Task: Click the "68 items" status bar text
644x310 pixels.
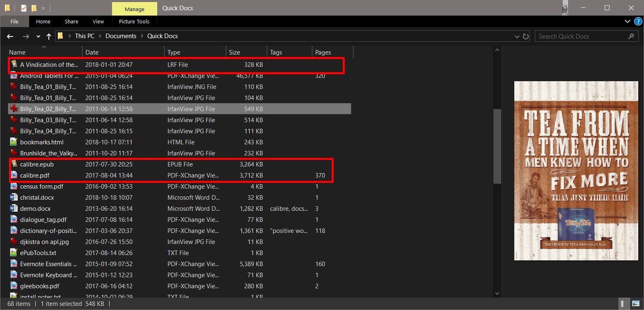Action: point(19,304)
